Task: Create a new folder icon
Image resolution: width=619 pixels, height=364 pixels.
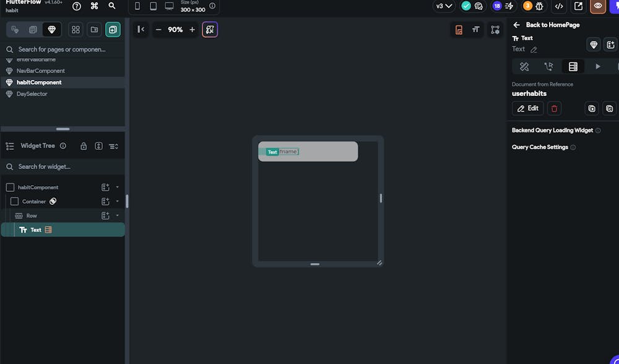Action: 94,30
